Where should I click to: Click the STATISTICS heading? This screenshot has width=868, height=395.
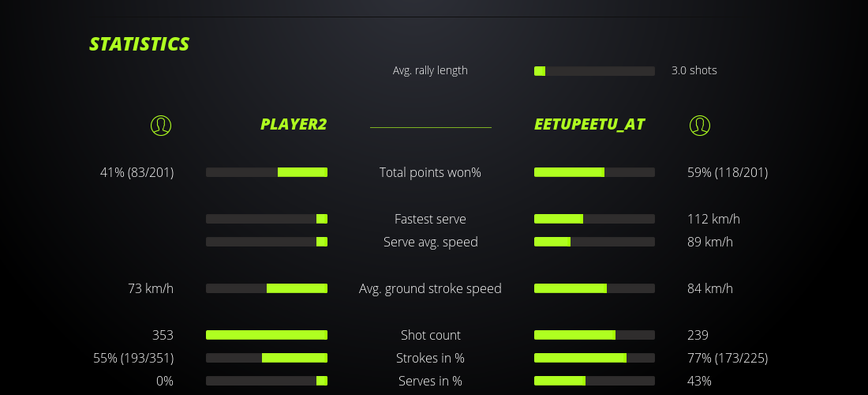tap(140, 44)
